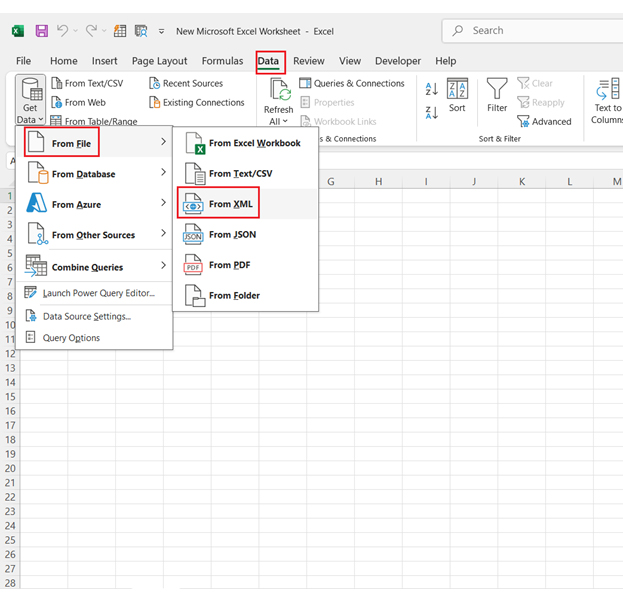Switch to the View tab

tap(350, 61)
